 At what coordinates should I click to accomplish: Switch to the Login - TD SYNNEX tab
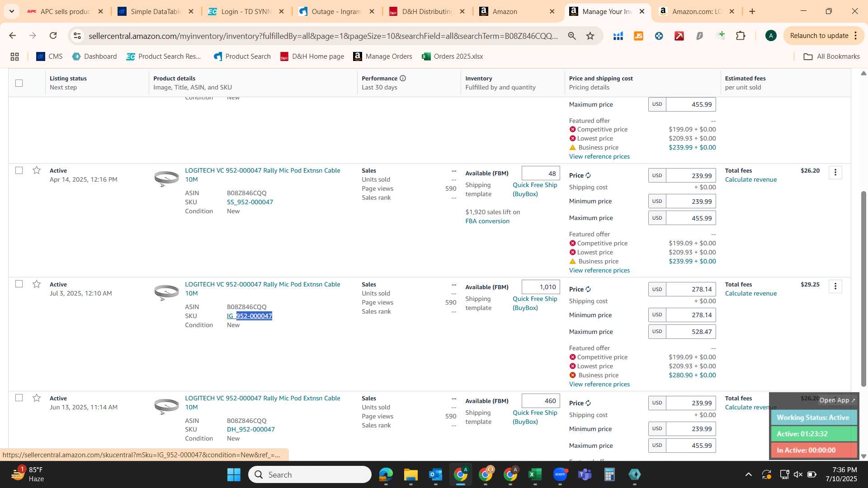(x=246, y=11)
